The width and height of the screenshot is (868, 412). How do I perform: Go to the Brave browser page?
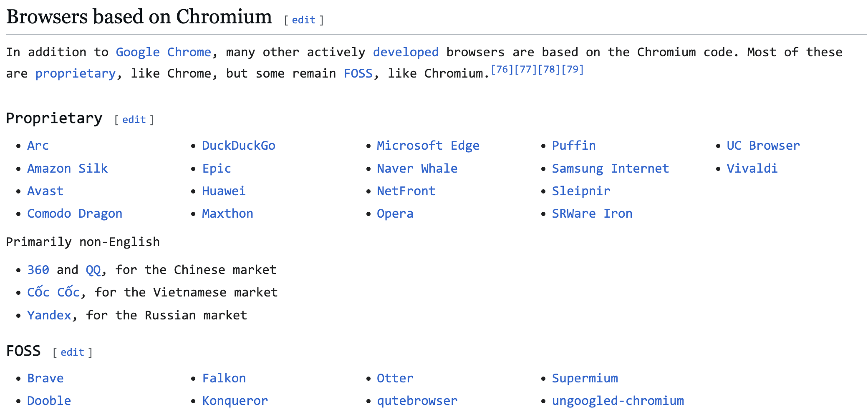[45, 378]
